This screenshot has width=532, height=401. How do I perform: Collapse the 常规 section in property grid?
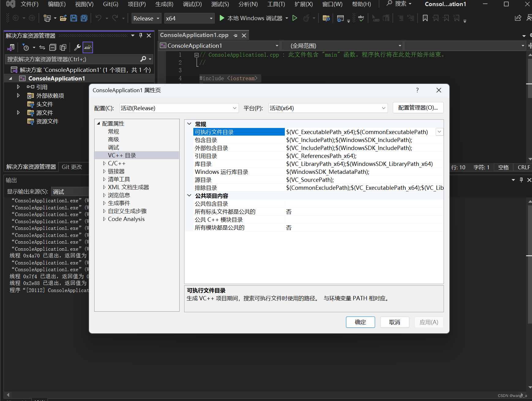189,124
